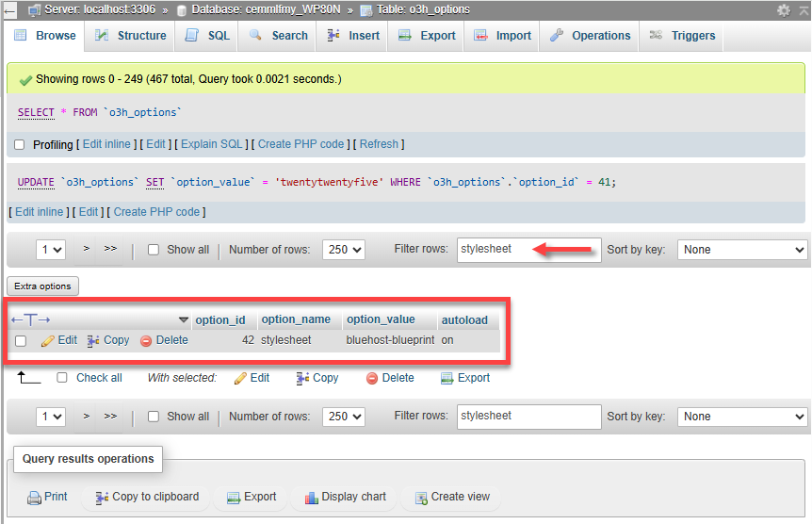
Task: Click the server icon in the breadcrumb
Action: pyautogui.click(x=35, y=9)
